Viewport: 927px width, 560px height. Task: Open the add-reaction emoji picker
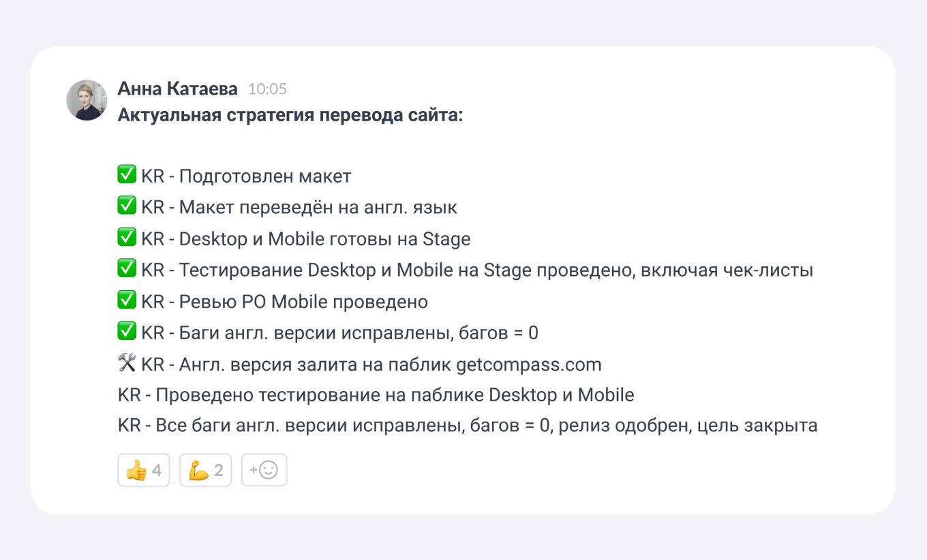tap(264, 469)
